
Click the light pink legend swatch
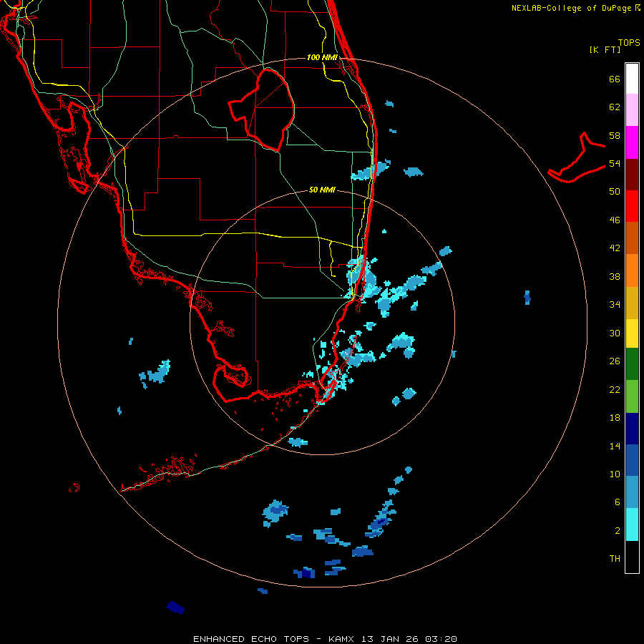632,110
